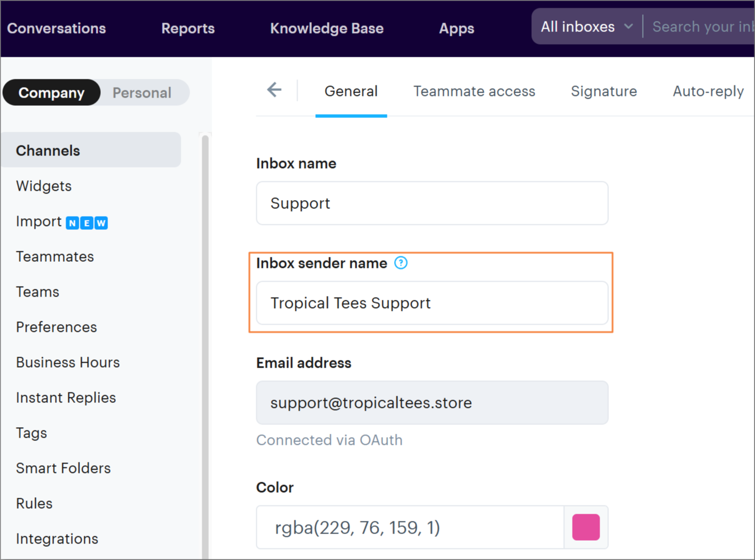
Task: Click the NEW badge beside Import
Action: (87, 223)
